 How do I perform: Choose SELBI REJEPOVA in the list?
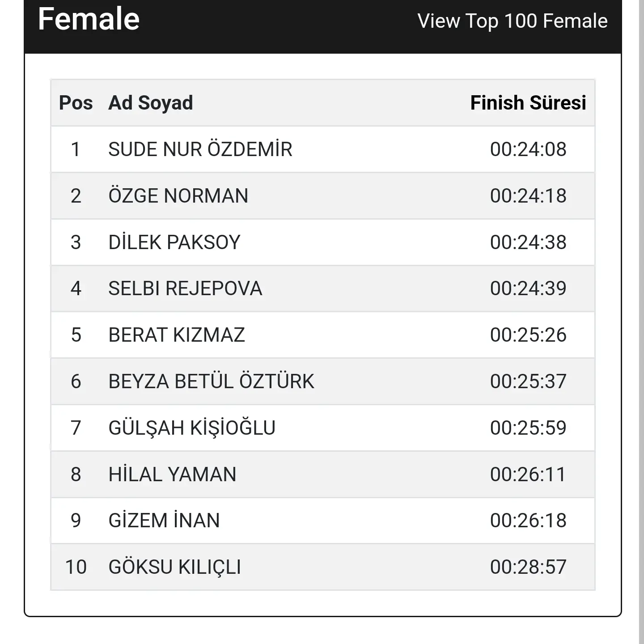185,288
